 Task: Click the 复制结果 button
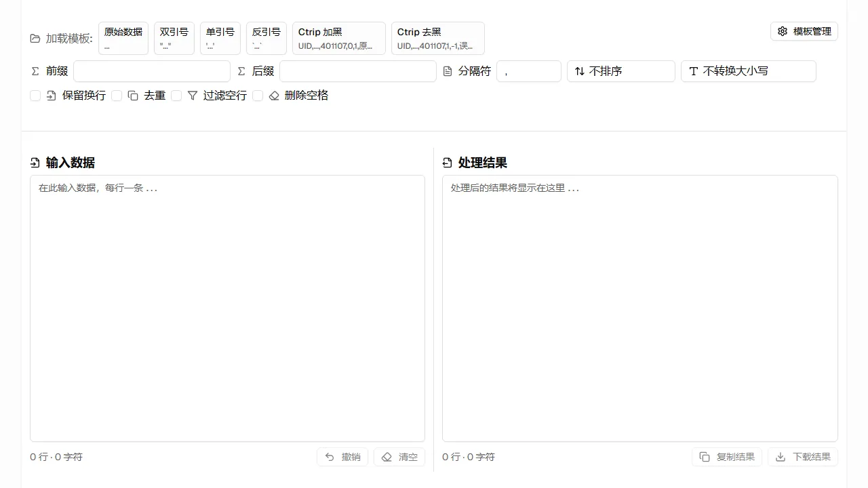click(x=726, y=456)
